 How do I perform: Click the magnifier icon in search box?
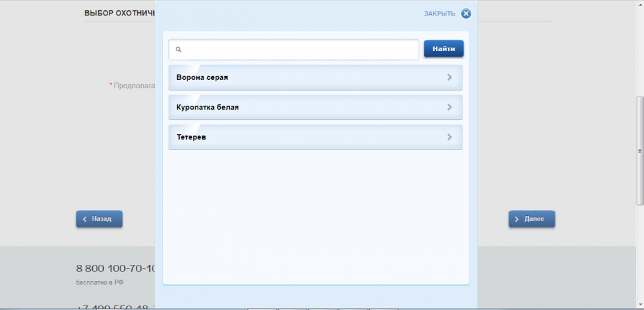(x=178, y=49)
